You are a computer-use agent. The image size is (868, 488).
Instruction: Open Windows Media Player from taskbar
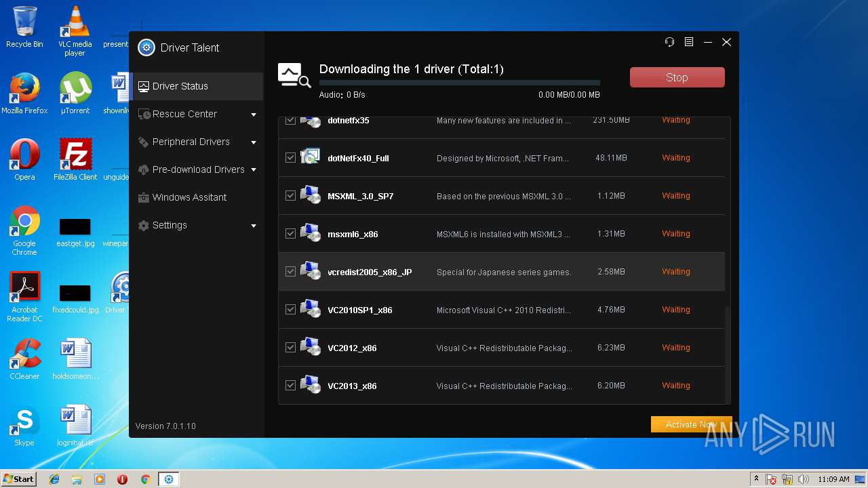coord(100,479)
